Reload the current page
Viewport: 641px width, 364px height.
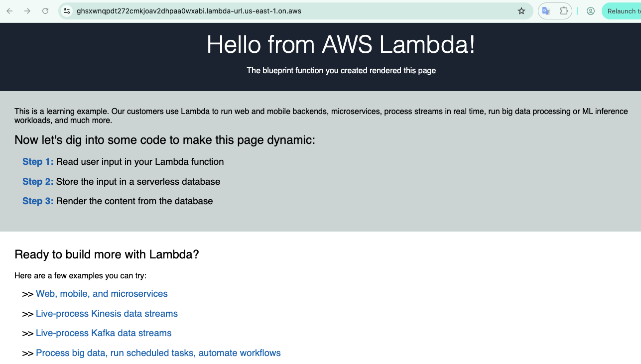click(45, 11)
